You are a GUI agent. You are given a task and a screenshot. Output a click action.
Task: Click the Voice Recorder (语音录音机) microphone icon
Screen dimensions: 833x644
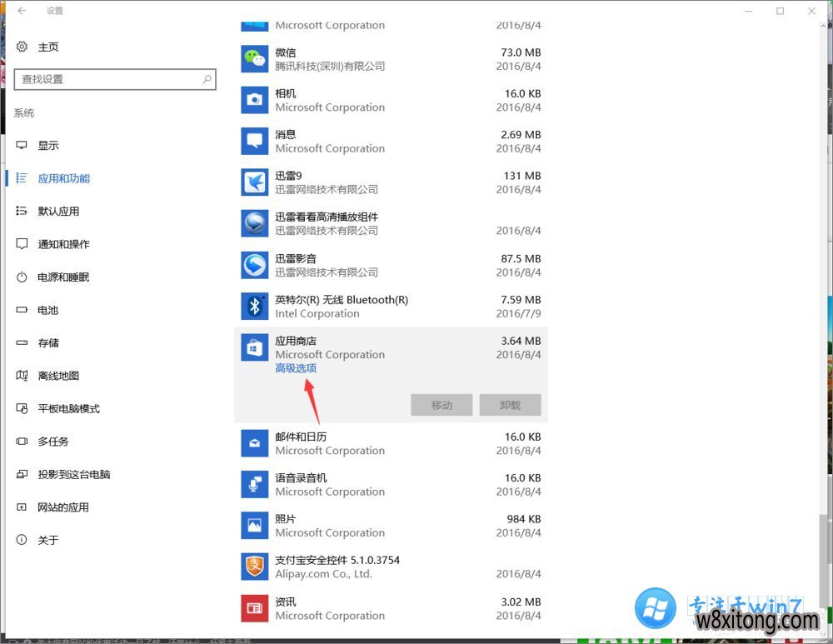click(x=254, y=484)
